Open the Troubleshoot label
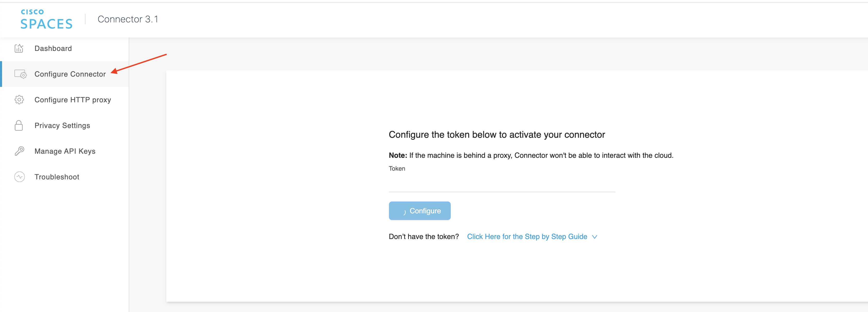868x312 pixels. click(x=57, y=177)
